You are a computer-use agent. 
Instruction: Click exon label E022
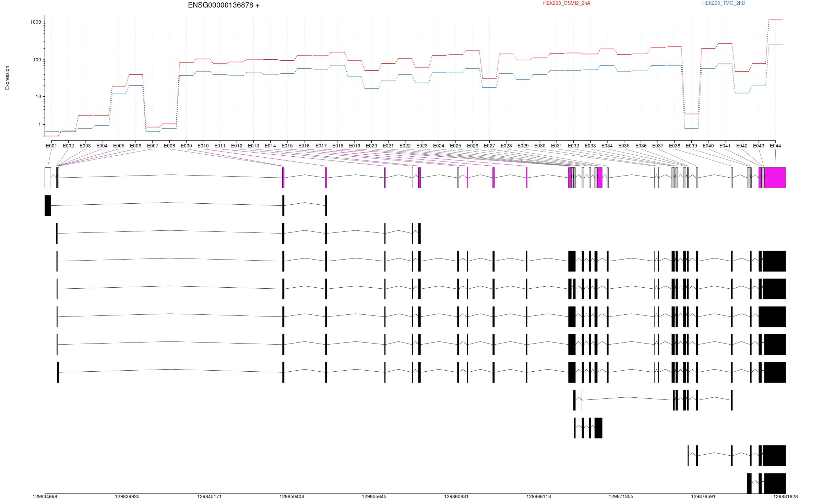(x=405, y=146)
